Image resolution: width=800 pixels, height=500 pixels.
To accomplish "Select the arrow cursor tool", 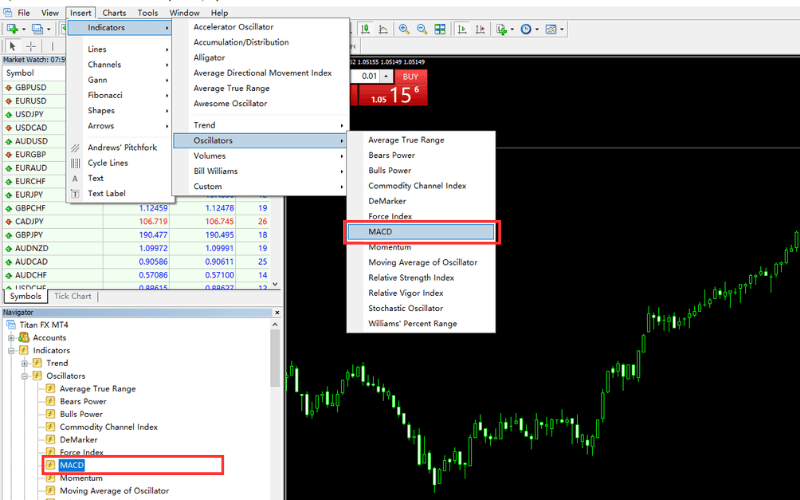I will (x=13, y=46).
